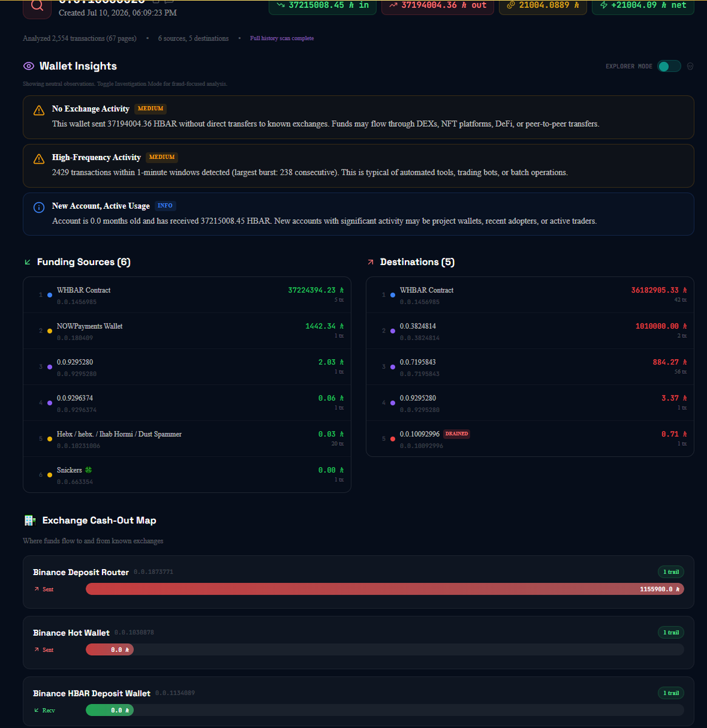Click the Sent arrow icon for Binance Hot Wallet
This screenshot has height=728, width=707.
point(36,650)
